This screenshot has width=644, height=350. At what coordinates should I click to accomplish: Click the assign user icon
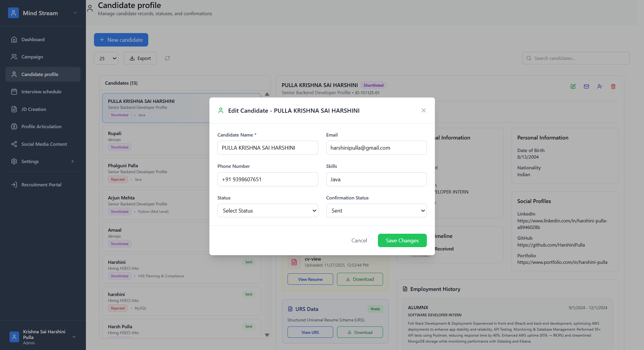(x=600, y=86)
